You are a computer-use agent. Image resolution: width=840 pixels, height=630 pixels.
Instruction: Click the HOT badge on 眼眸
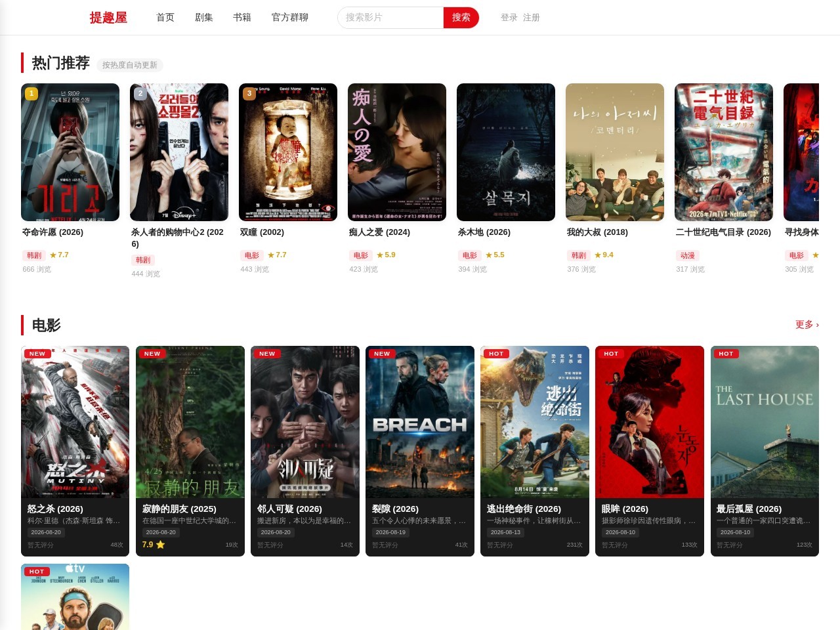tap(611, 354)
